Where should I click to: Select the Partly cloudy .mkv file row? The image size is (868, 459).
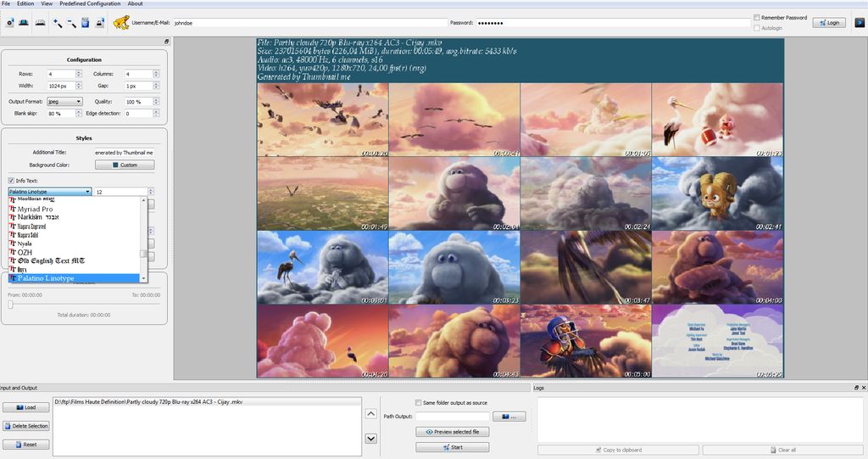(207, 402)
